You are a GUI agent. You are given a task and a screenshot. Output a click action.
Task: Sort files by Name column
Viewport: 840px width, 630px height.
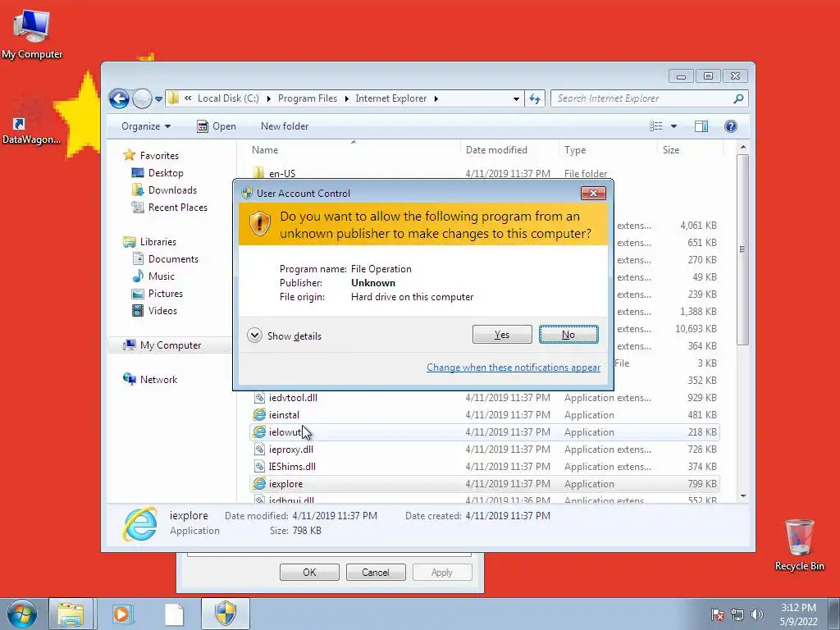[x=354, y=150]
